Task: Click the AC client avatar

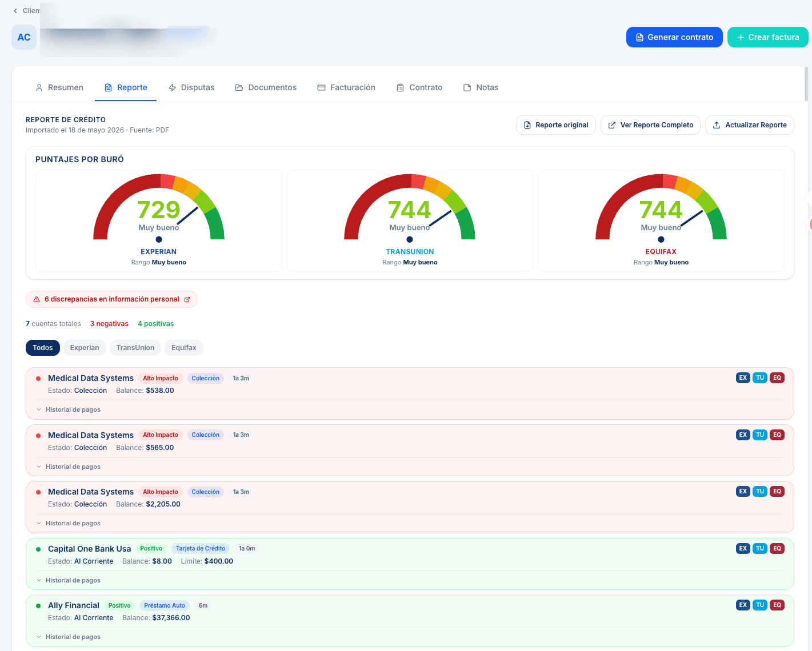Action: [x=24, y=37]
